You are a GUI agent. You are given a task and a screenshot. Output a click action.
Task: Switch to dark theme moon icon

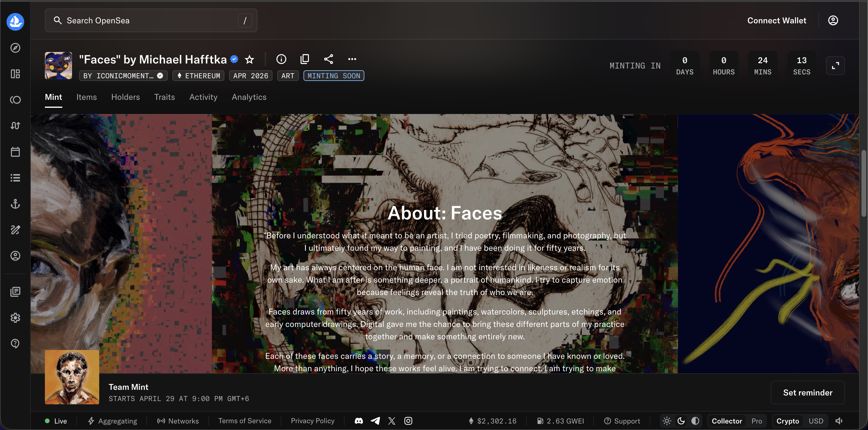681,421
